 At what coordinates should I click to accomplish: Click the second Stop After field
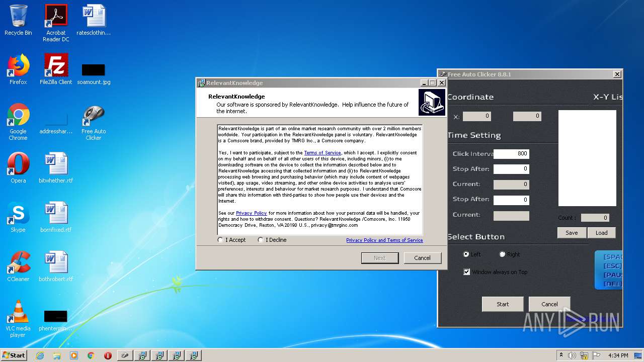[x=511, y=200]
